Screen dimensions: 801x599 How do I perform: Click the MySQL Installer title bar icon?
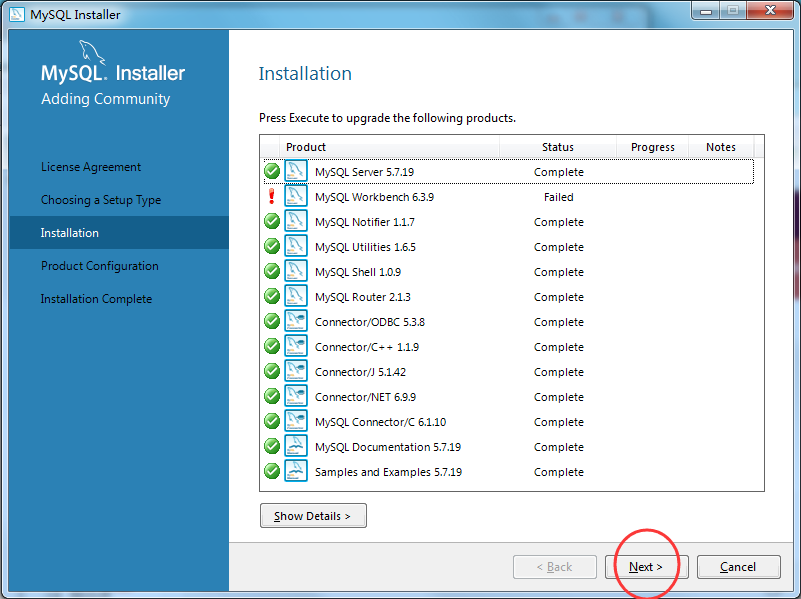tap(16, 14)
